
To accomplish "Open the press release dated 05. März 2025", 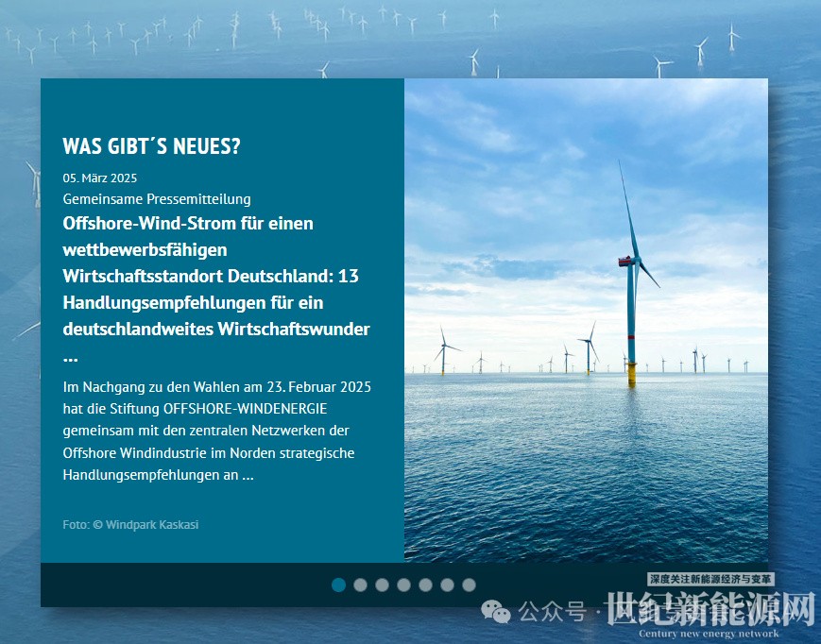I will [99, 178].
